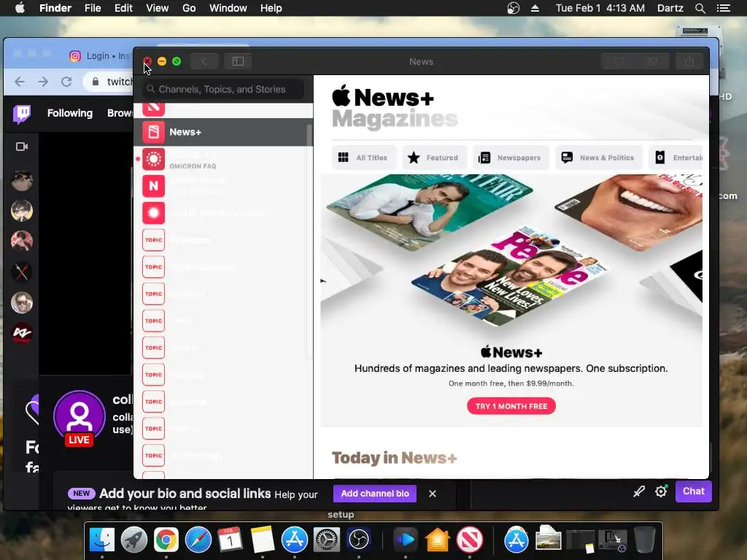
Task: Select the Featured category tab
Action: 434,157
